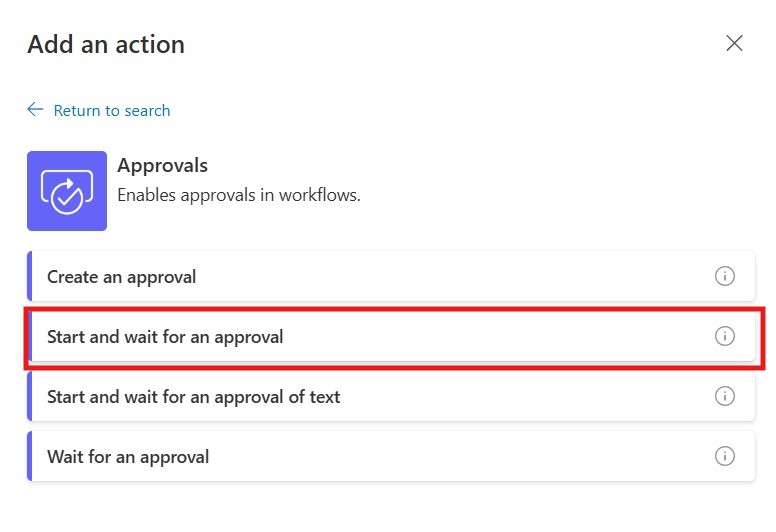Click the purple Approvals connector logo
Viewport: 776px width, 532px height.
[x=67, y=191]
